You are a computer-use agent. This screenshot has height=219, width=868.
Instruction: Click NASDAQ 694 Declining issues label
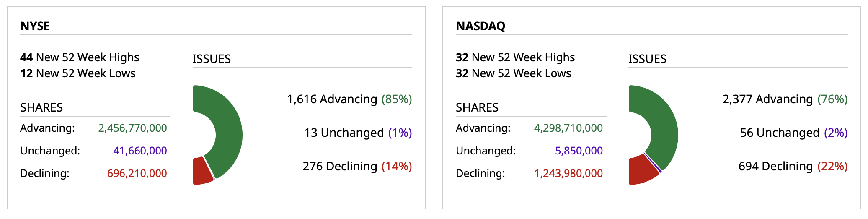point(793,166)
